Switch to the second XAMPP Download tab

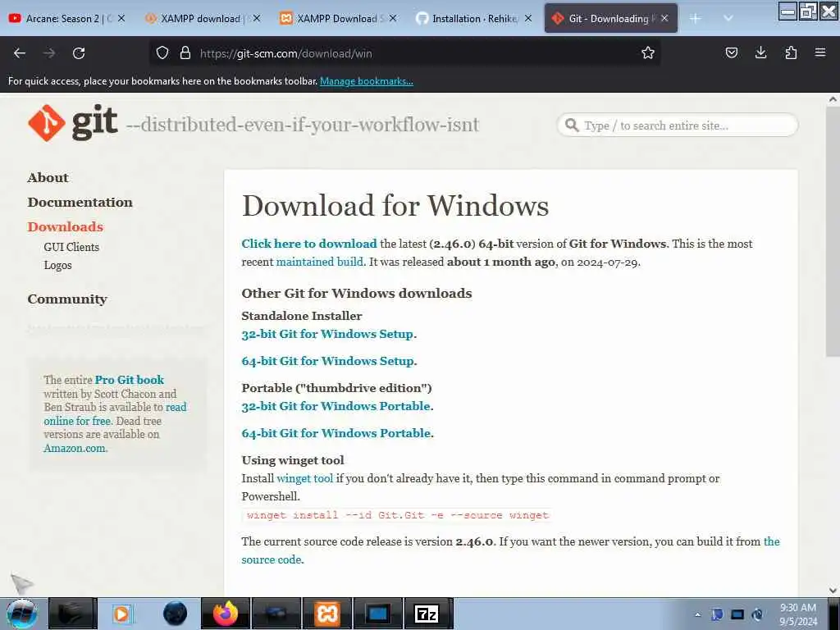click(339, 18)
